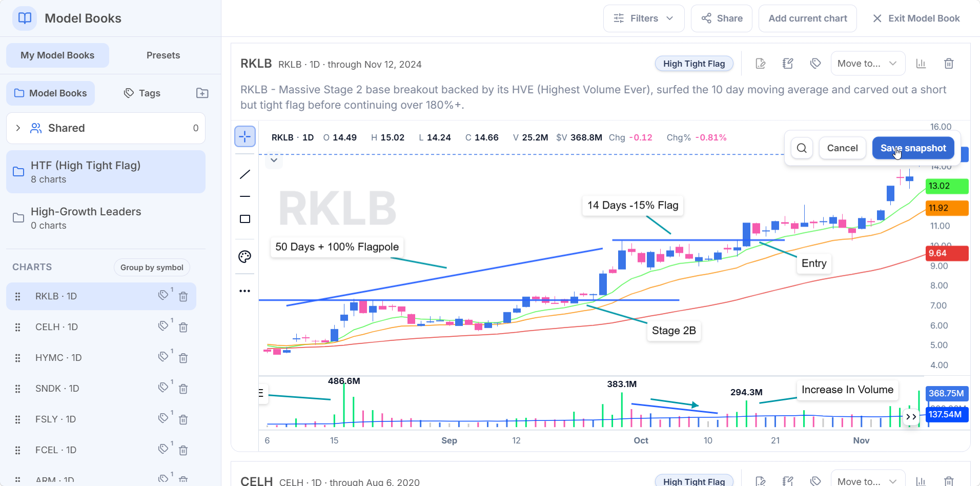
Task: Grab the CELH row drag handle
Action: (18, 327)
